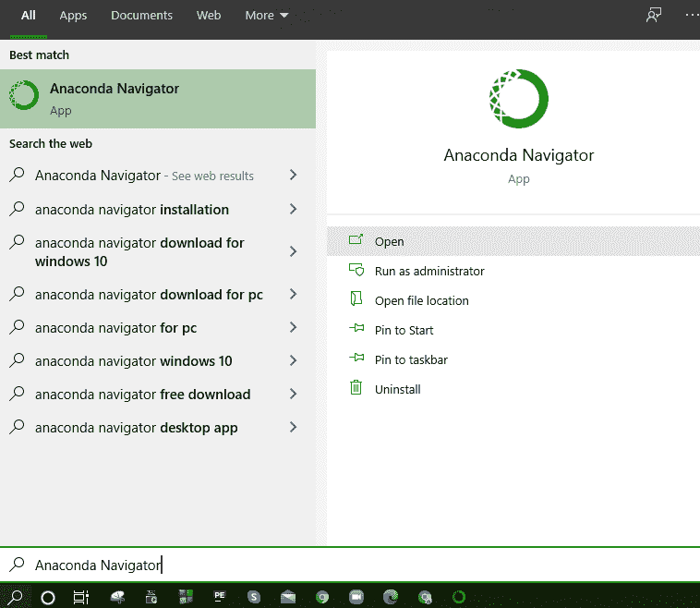This screenshot has height=608, width=700.
Task: Expand the More dropdown filter
Action: point(266,16)
